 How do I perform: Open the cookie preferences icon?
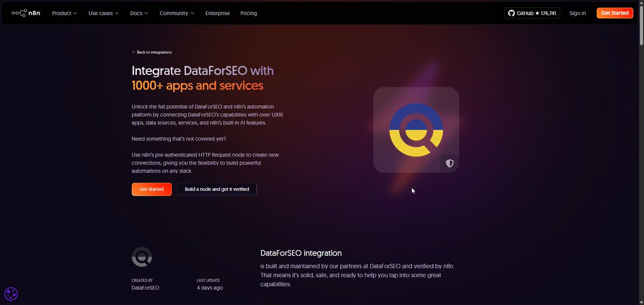click(x=11, y=294)
